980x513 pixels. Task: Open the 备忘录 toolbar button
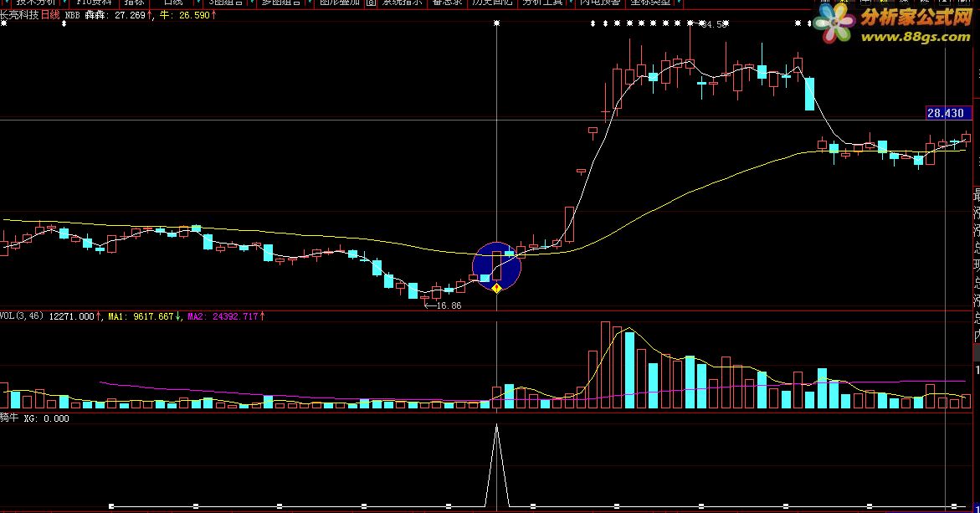click(447, 3)
